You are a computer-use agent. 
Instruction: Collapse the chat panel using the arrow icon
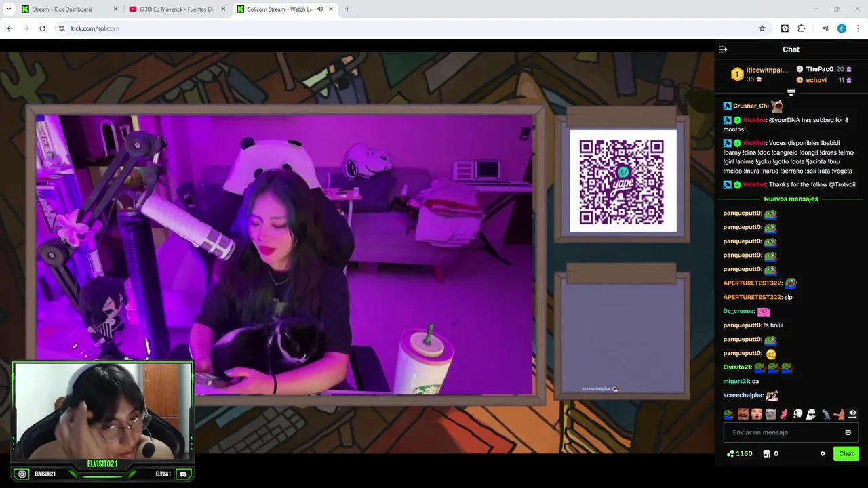[723, 49]
